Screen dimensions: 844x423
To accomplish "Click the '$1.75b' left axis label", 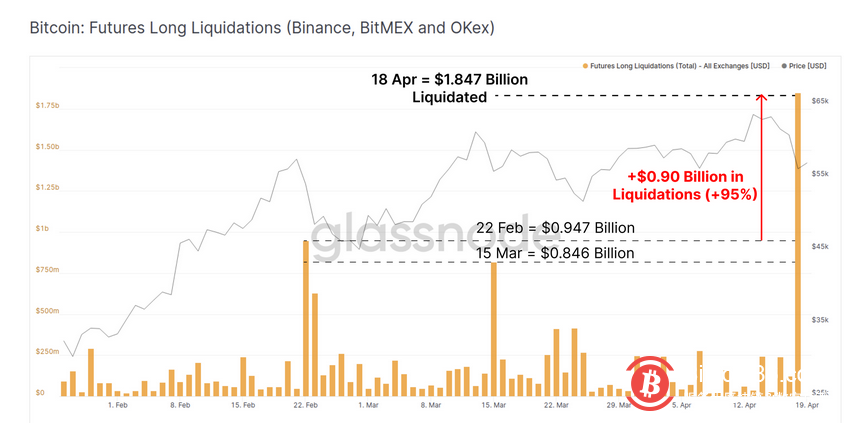I will (x=46, y=105).
